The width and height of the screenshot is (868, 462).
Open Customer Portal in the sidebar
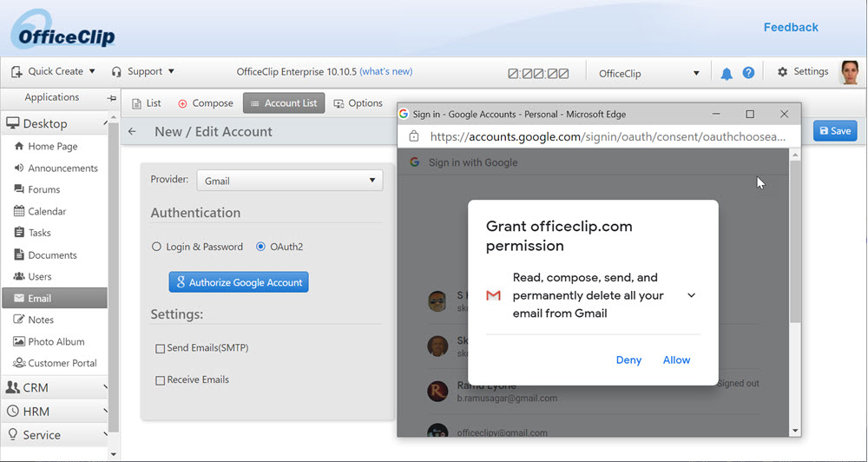tap(56, 363)
